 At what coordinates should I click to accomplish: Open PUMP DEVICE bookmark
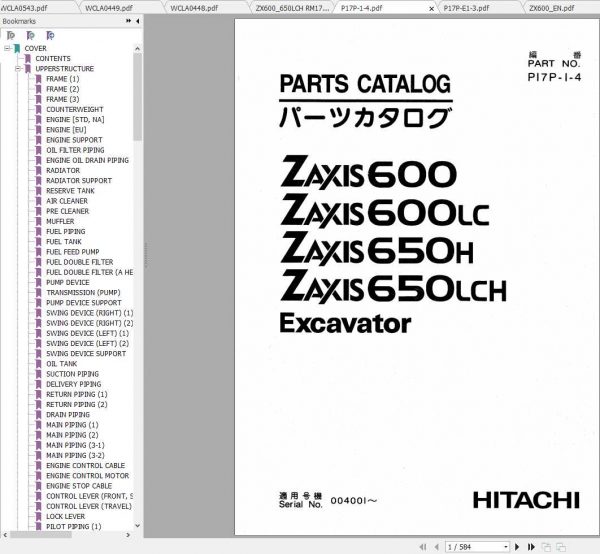[68, 282]
